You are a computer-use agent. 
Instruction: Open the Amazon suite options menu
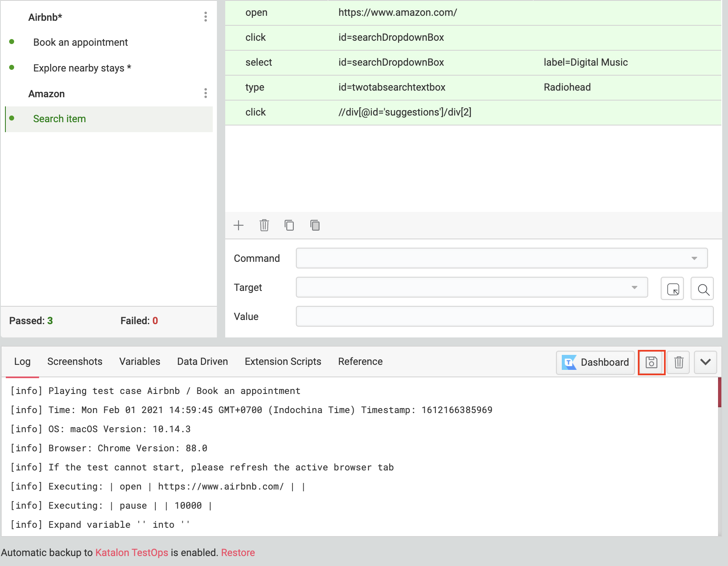[205, 93]
